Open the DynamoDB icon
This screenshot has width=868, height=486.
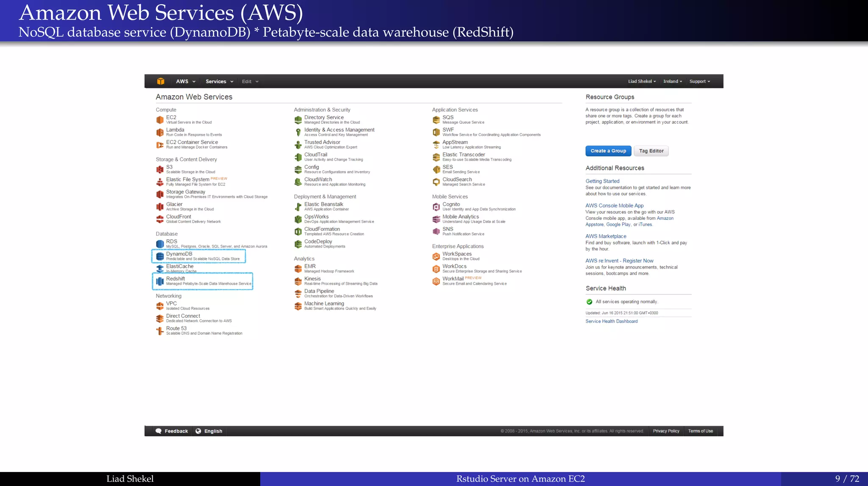point(160,256)
